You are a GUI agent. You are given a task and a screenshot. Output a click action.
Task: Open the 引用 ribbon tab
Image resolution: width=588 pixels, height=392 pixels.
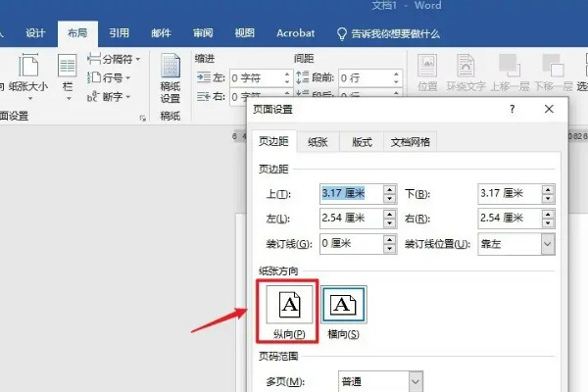[x=120, y=32]
